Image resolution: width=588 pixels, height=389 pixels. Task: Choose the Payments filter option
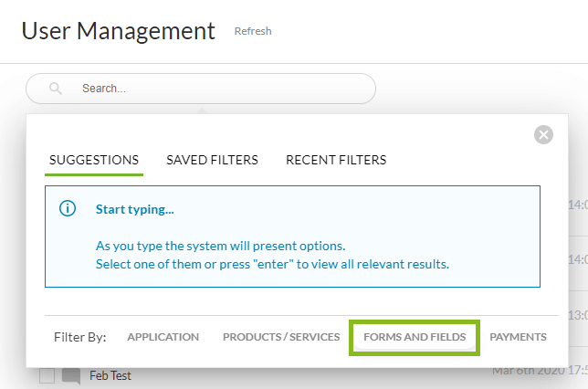[518, 337]
